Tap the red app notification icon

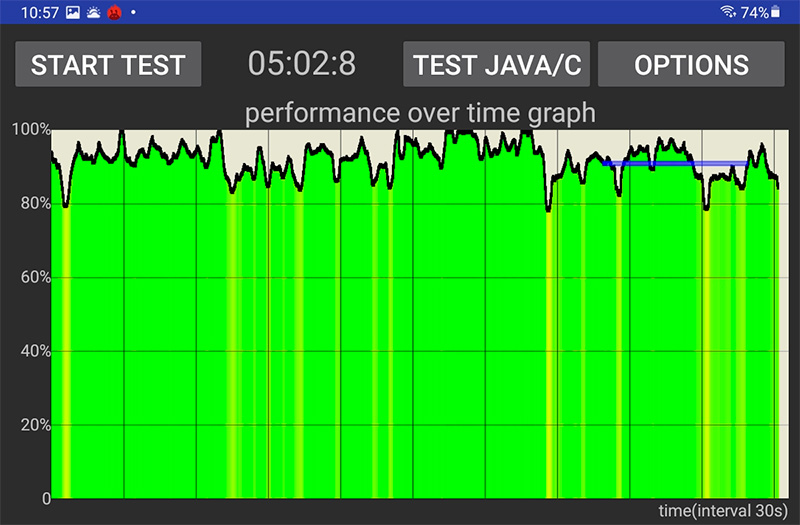114,12
